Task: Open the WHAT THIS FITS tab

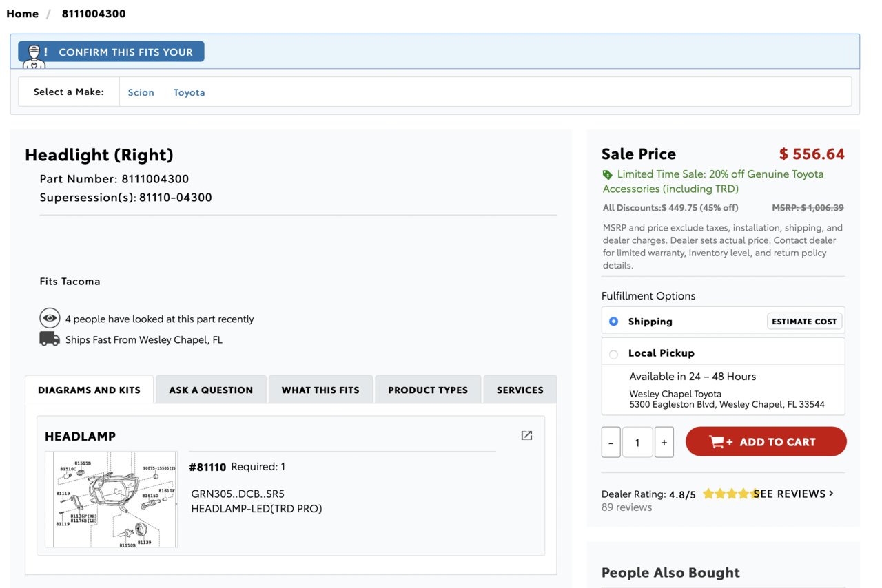Action: (x=320, y=390)
